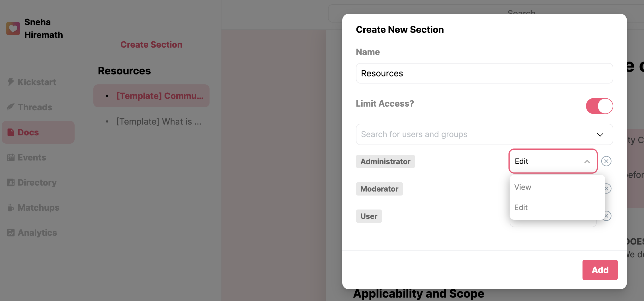Remove the Administrator access row
The height and width of the screenshot is (301, 644).
606,161
